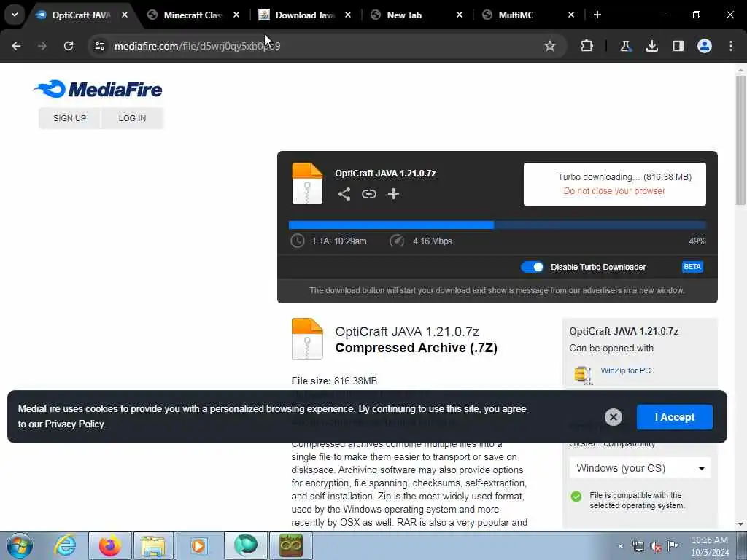Open Windows Explorer folder from taskbar
This screenshot has height=560, width=747.
tap(153, 545)
